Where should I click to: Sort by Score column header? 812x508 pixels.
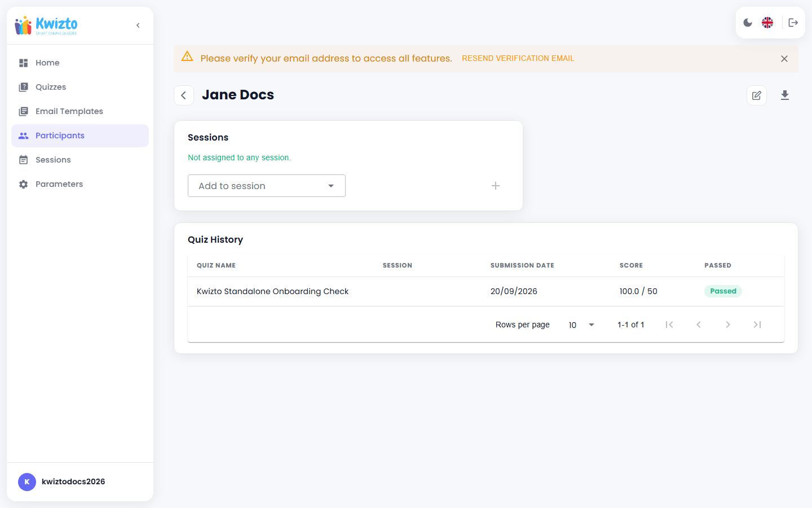(631, 265)
